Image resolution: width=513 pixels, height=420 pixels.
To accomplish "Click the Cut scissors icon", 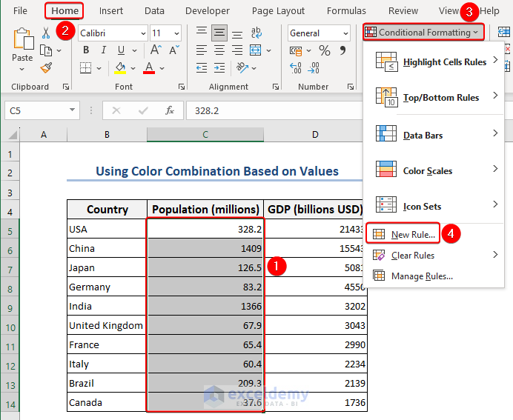I will (x=46, y=33).
